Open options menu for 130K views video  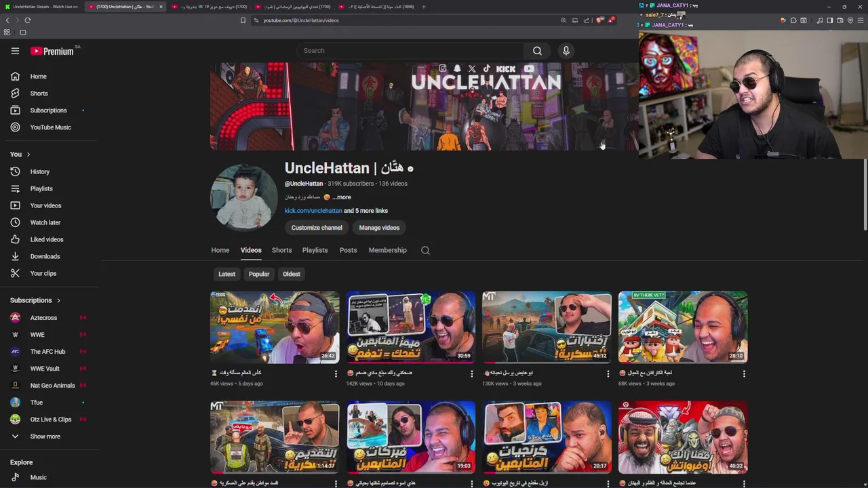(608, 373)
